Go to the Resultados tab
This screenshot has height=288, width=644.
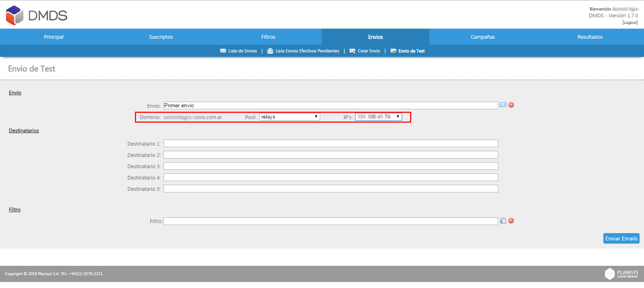coord(590,37)
